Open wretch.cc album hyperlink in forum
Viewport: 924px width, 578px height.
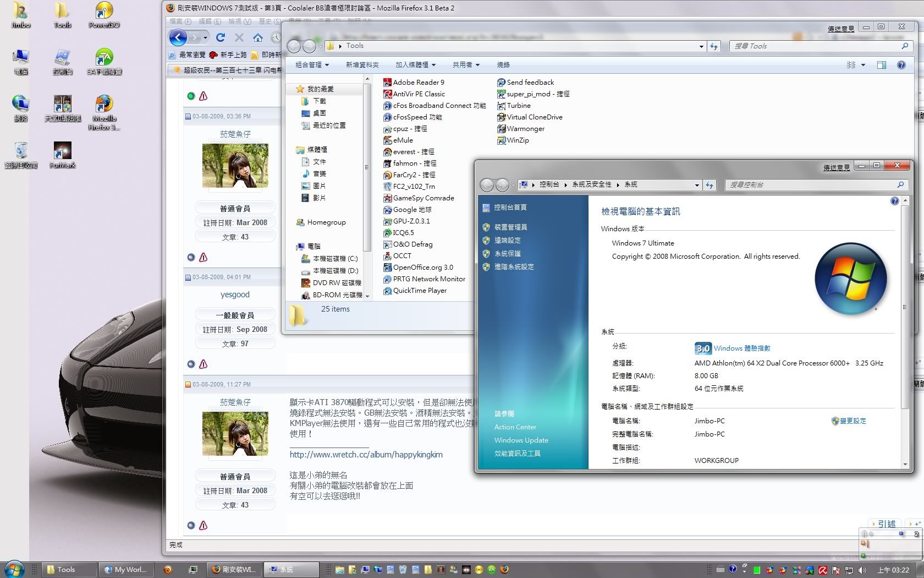366,454
